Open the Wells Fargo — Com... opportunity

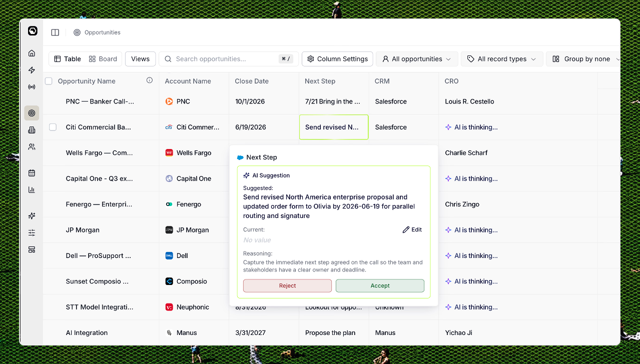point(100,153)
